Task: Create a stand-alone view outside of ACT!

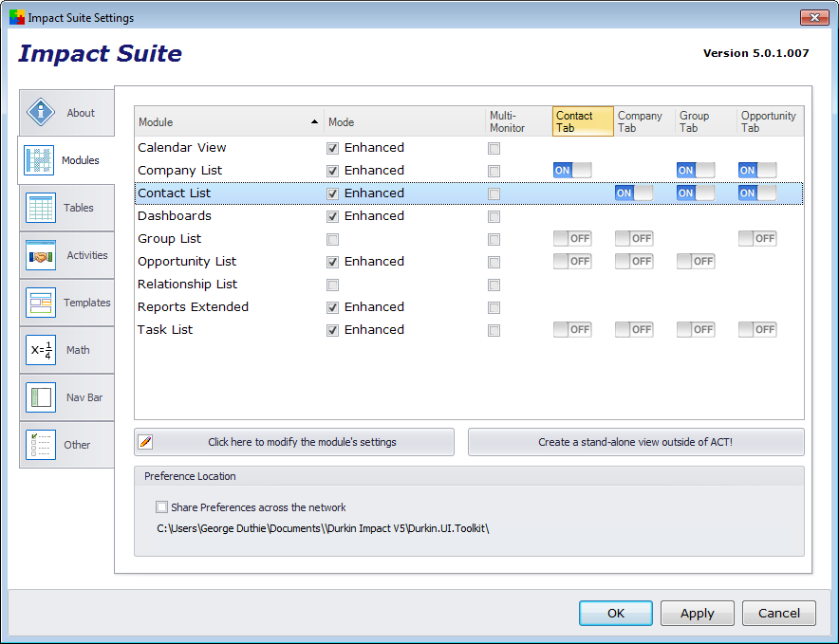Action: (x=636, y=442)
